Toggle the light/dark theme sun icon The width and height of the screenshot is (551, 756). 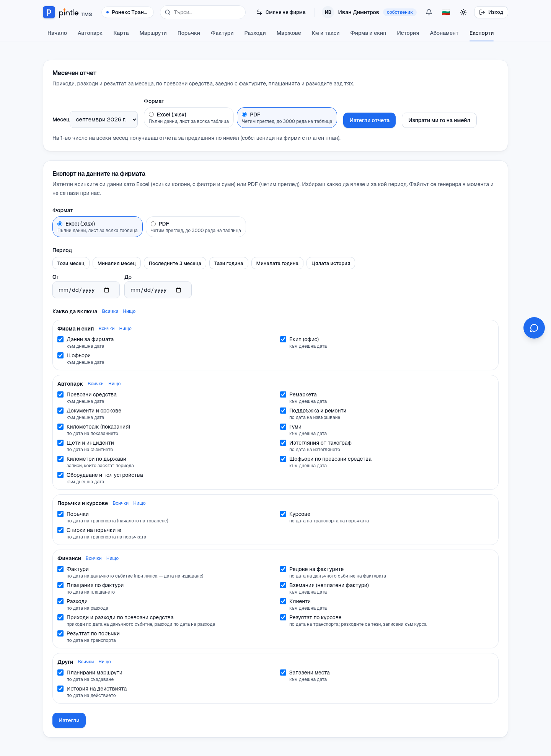click(463, 12)
